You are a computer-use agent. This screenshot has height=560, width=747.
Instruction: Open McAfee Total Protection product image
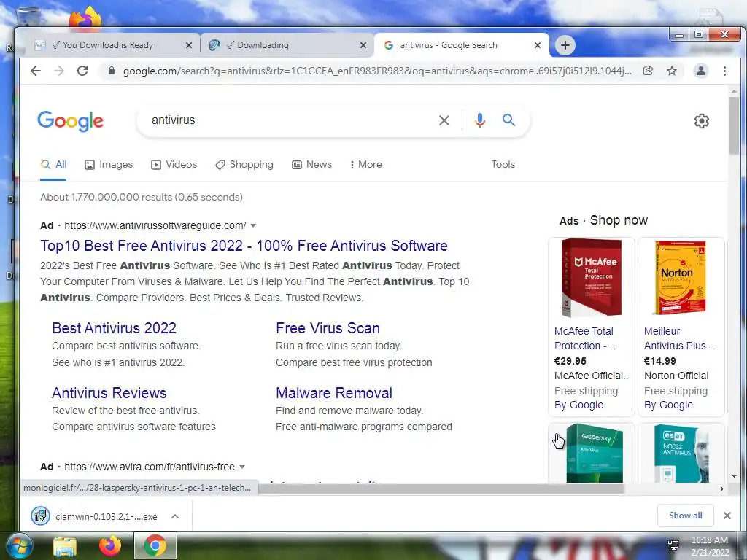592,279
